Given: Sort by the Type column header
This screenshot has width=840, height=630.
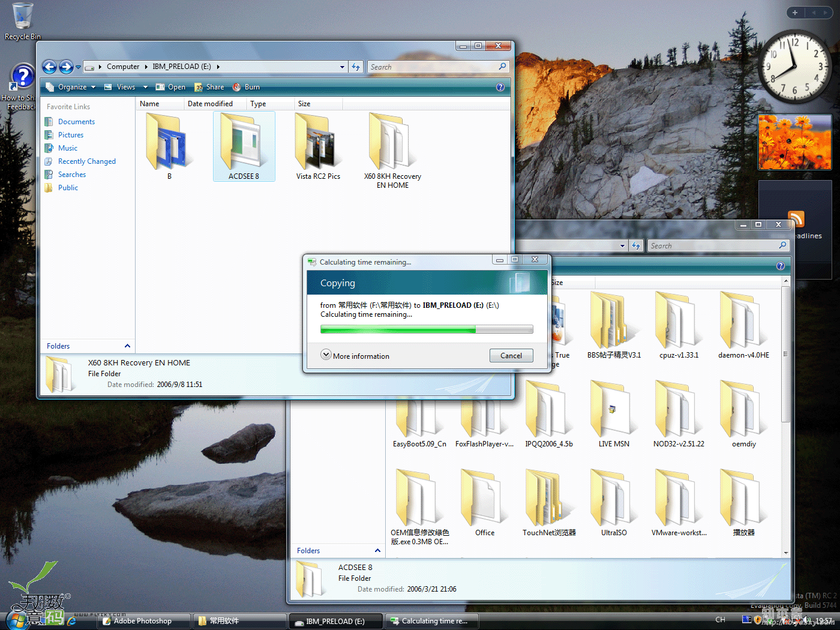Looking at the screenshot, I should (x=271, y=104).
